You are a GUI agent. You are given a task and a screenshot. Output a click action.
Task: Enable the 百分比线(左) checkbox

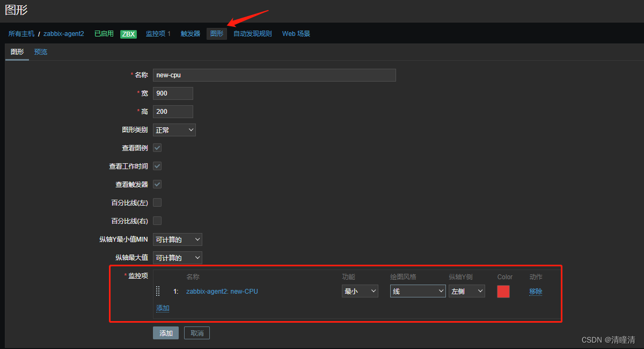(157, 202)
